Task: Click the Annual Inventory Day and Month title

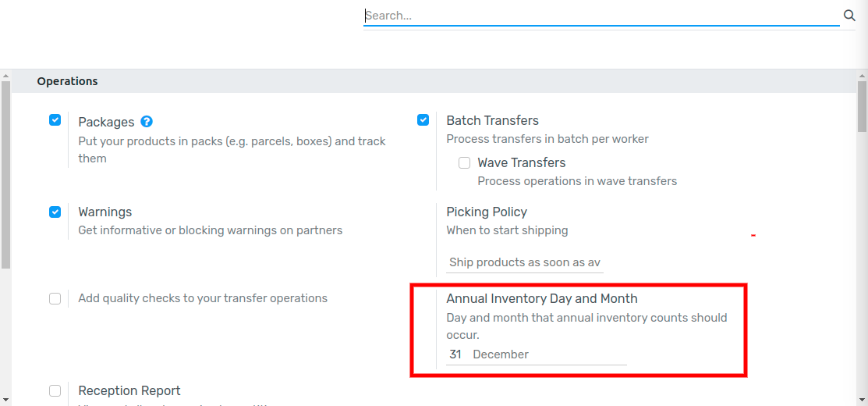Action: (x=541, y=298)
